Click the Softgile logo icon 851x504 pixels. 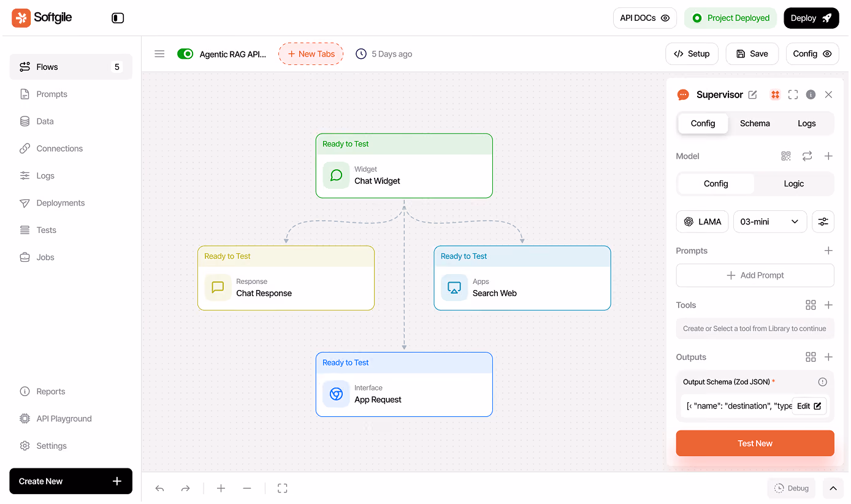(21, 18)
